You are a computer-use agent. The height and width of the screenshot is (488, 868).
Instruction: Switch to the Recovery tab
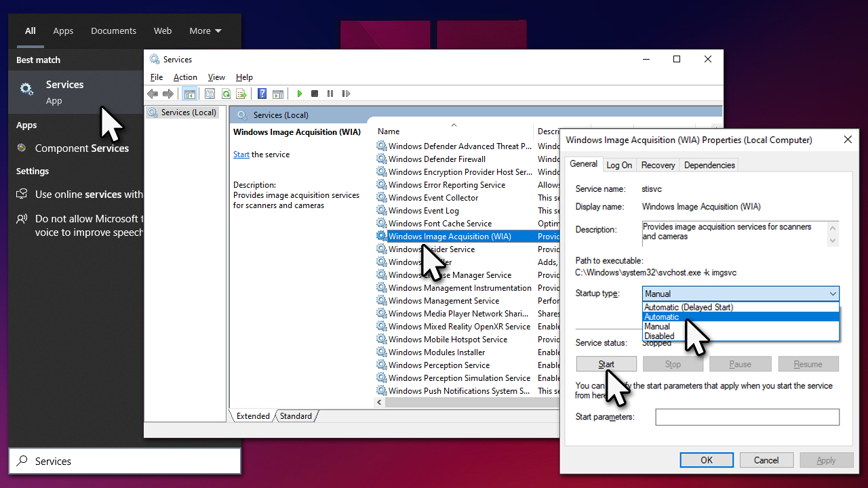657,165
